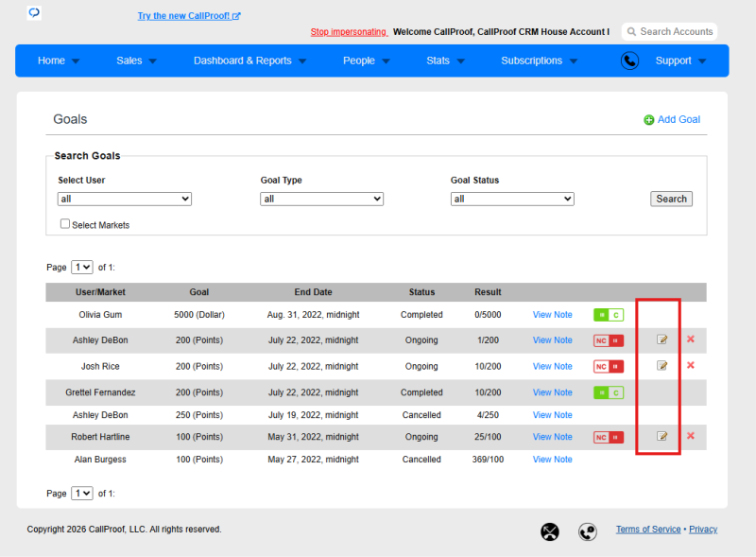Screen dimensions: 756x557
Task: Expand the Goal Type dropdown
Action: point(321,199)
